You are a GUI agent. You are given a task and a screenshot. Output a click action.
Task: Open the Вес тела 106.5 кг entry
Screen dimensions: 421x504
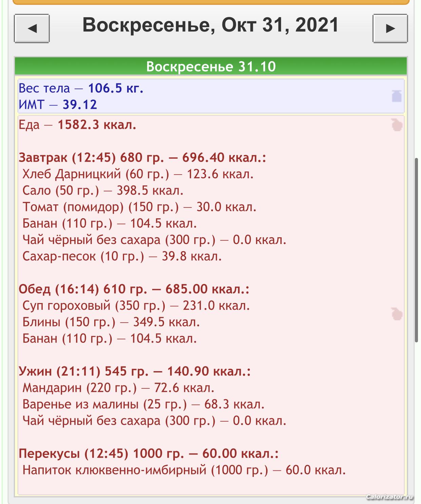[x=81, y=88]
